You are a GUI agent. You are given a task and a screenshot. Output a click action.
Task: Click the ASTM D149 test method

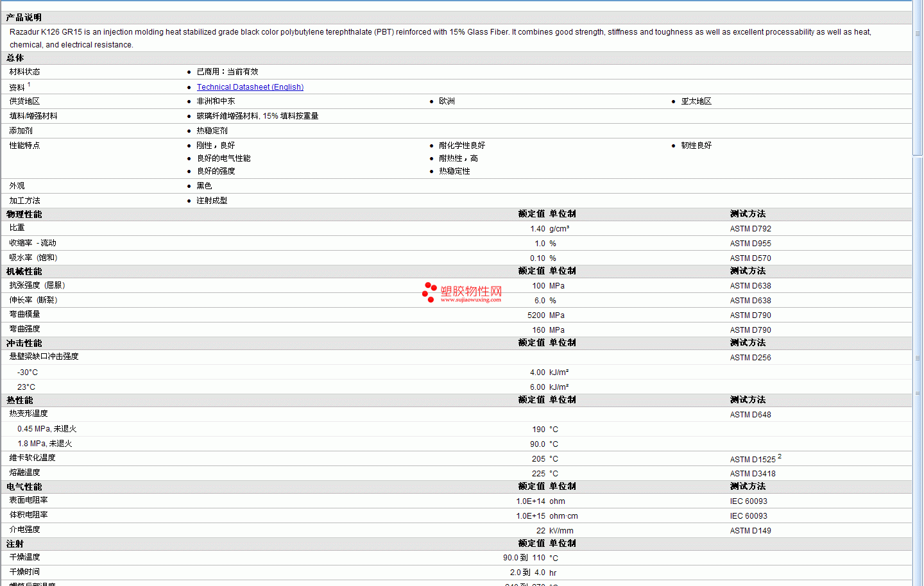751,531
